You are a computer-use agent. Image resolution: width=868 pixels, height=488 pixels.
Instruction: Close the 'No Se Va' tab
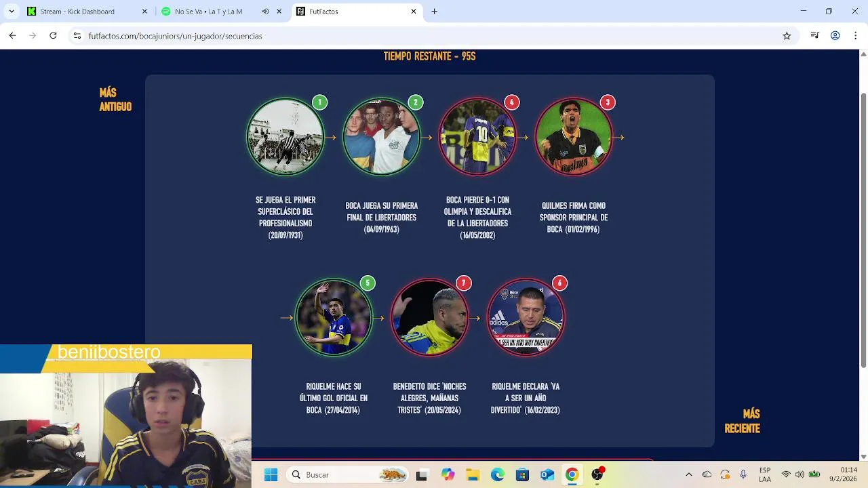tap(279, 12)
